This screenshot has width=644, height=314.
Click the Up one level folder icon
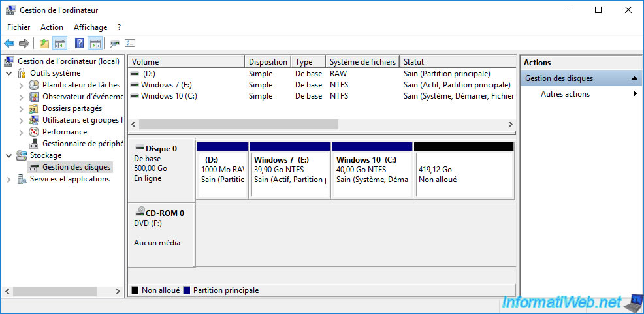tap(44, 43)
